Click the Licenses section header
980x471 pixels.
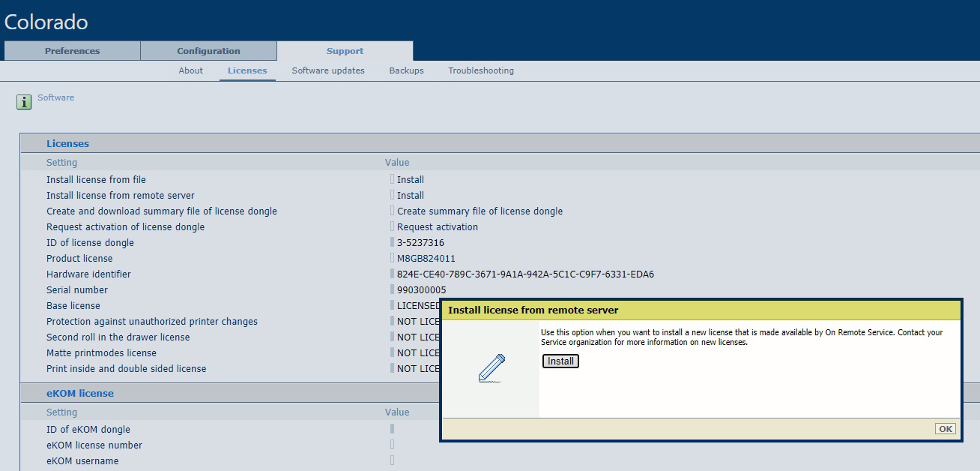(x=67, y=144)
